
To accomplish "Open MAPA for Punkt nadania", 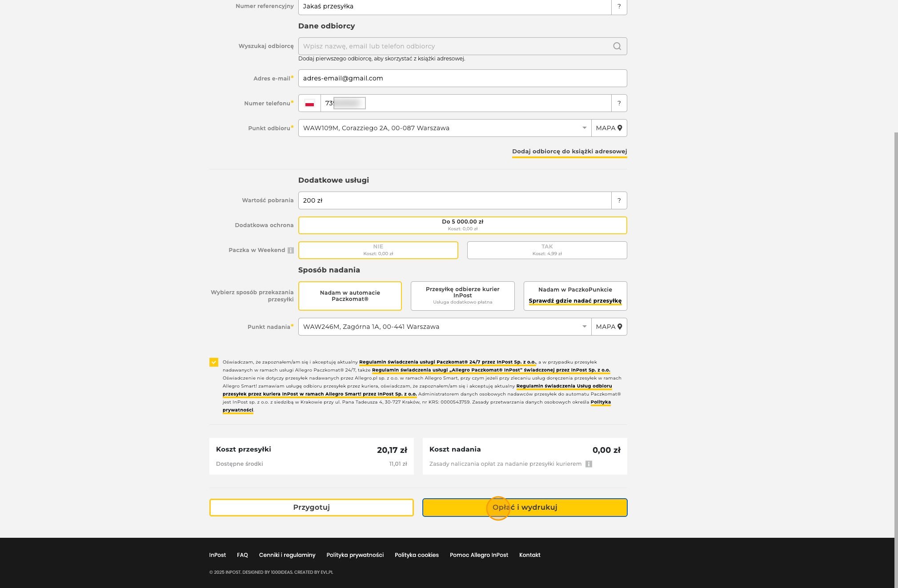I will click(609, 327).
